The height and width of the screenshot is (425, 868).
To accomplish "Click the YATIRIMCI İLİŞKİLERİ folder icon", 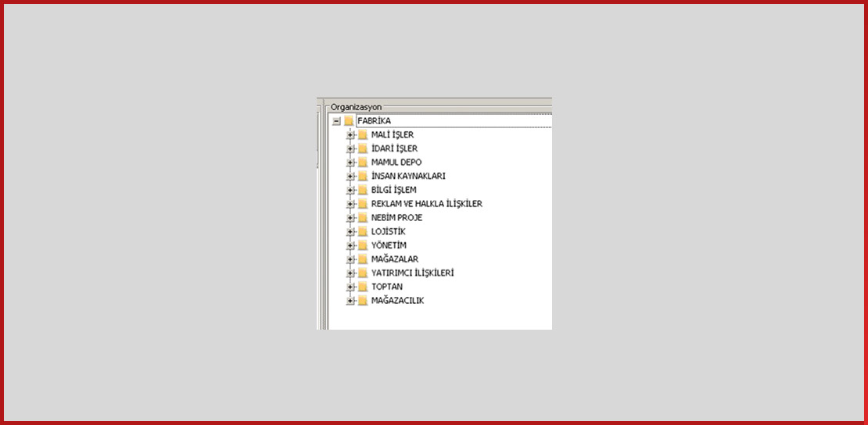I will tap(363, 273).
